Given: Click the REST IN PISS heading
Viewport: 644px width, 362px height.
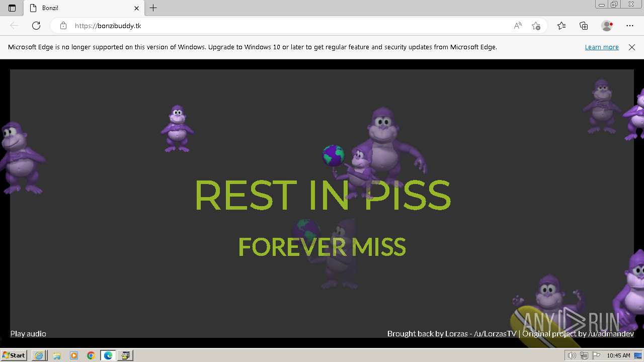Looking at the screenshot, I should click(x=322, y=195).
